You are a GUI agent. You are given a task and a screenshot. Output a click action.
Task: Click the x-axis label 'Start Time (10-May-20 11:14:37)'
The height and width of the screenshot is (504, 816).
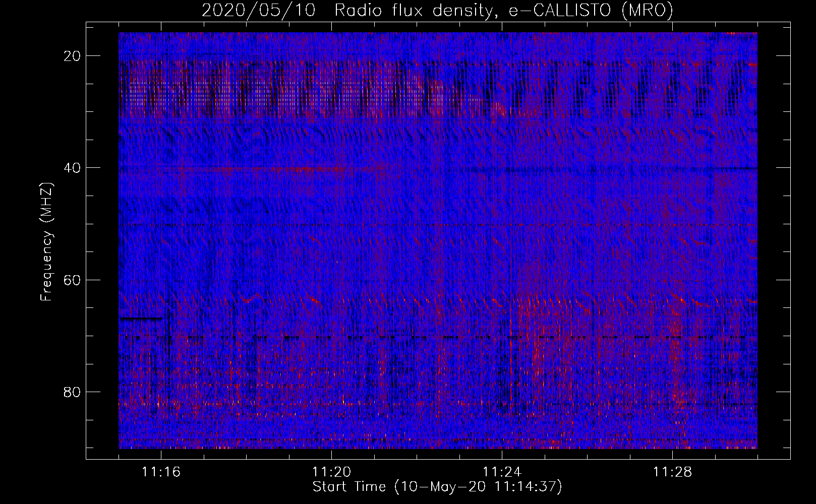[x=437, y=487]
